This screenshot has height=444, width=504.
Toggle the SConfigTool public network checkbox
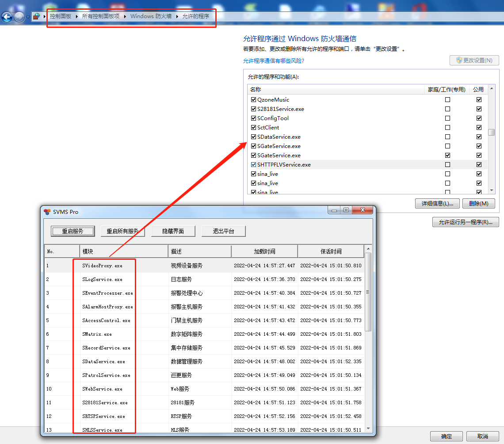point(479,118)
